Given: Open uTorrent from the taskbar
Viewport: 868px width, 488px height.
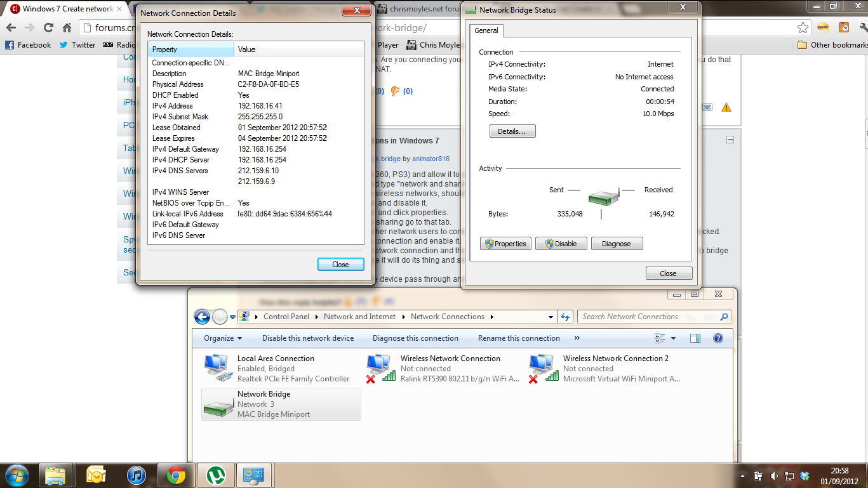Looking at the screenshot, I should tap(217, 475).
